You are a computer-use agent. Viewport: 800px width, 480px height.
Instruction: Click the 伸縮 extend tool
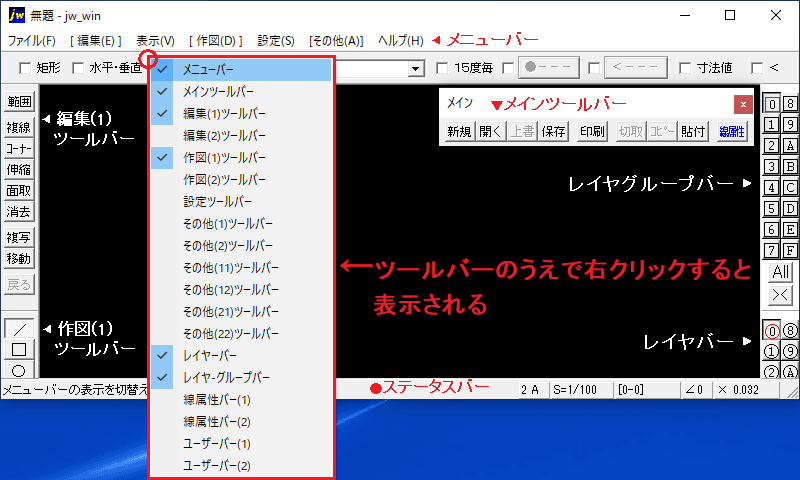pos(19,169)
